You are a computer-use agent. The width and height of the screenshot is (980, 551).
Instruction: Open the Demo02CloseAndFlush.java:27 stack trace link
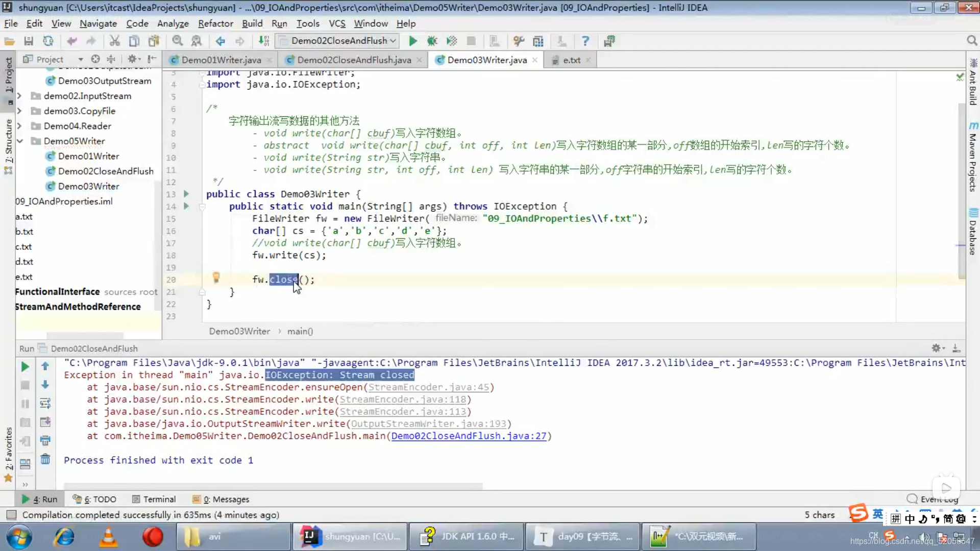[x=469, y=436]
